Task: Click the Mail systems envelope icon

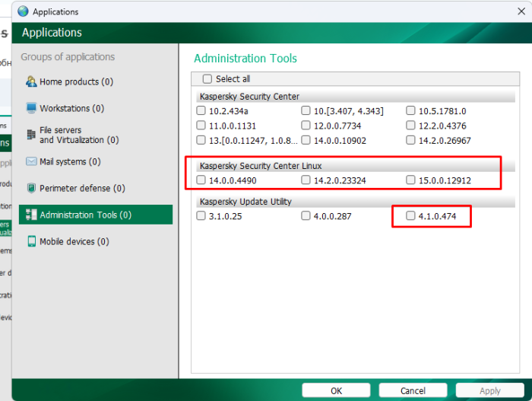Action: coord(31,161)
